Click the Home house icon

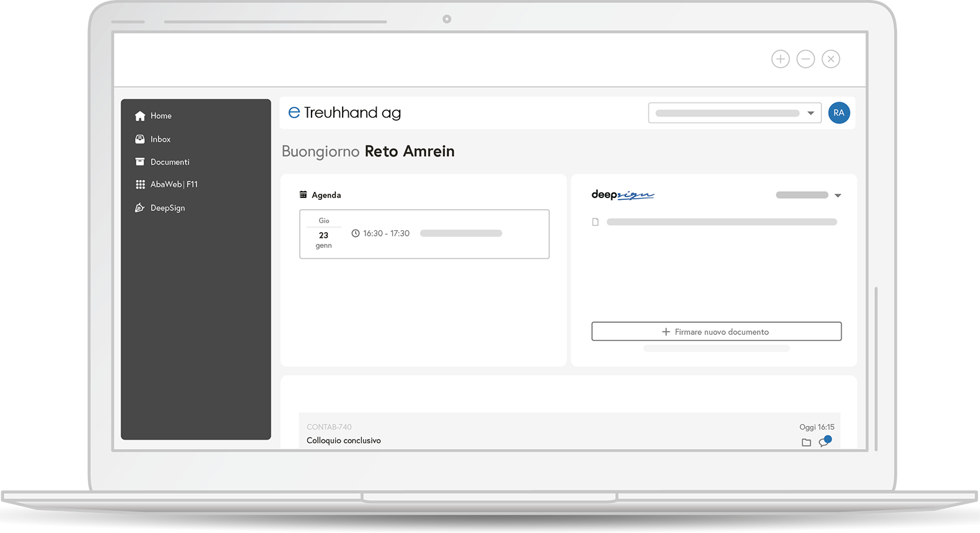pos(140,116)
